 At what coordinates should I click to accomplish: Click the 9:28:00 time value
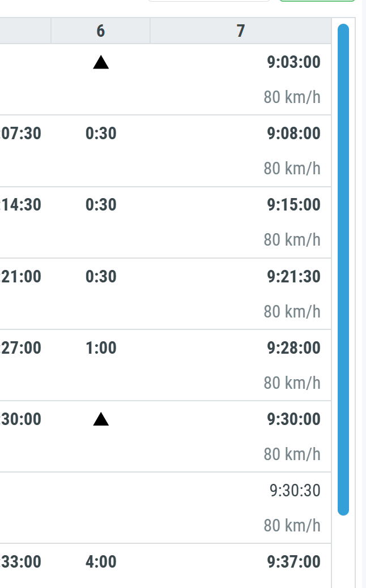pos(293,348)
